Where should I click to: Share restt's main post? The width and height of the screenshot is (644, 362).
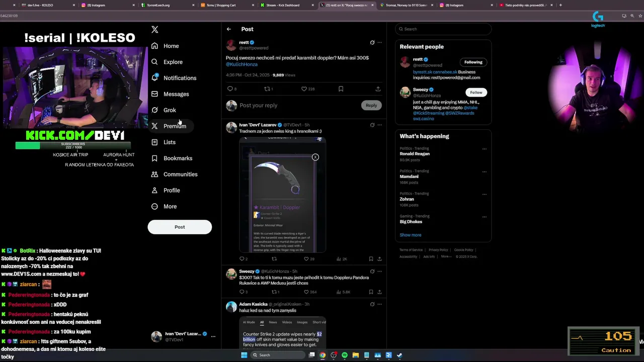tap(378, 89)
